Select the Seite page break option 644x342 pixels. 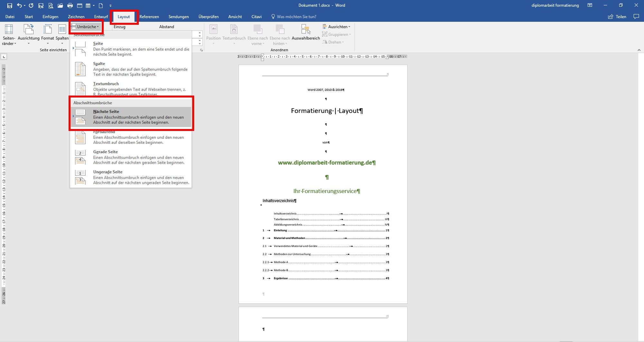[131, 49]
